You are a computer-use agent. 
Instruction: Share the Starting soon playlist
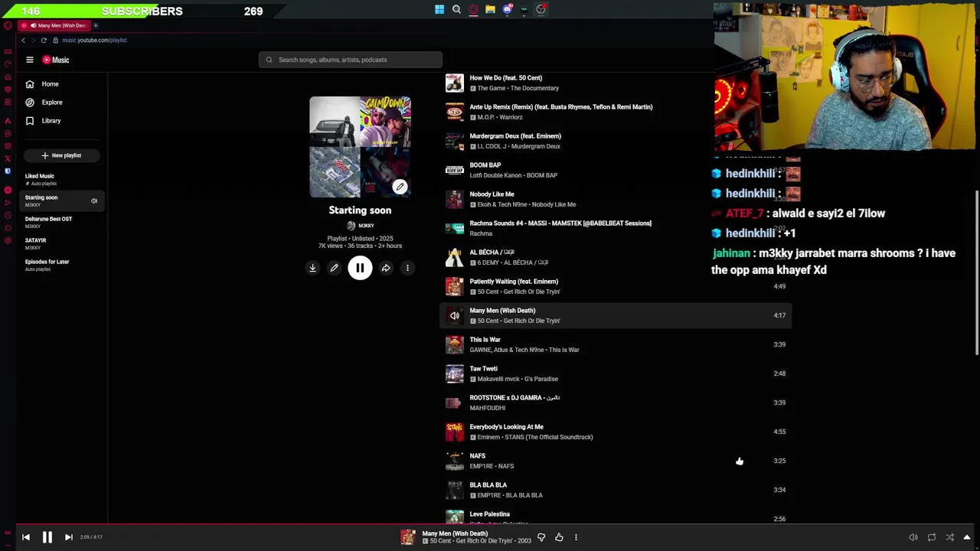pos(386,268)
